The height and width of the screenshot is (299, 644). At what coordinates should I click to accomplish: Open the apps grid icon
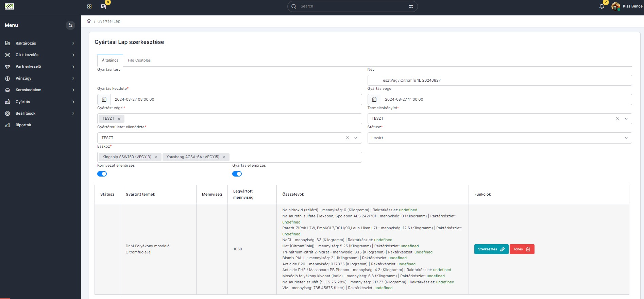[89, 6]
